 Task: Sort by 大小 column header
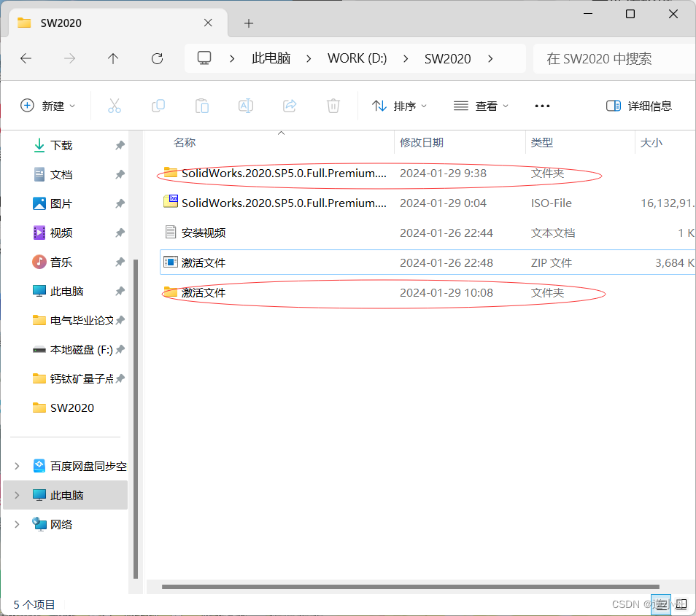click(x=651, y=143)
